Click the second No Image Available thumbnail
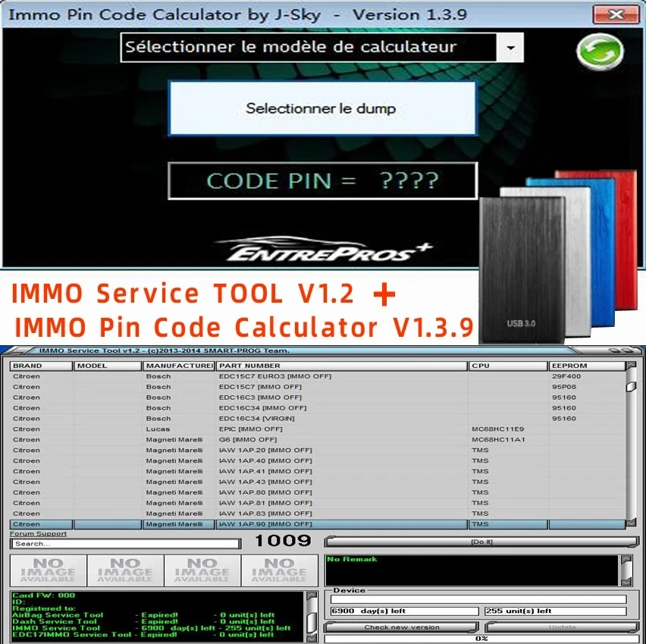The width and height of the screenshot is (646, 644). [125, 570]
